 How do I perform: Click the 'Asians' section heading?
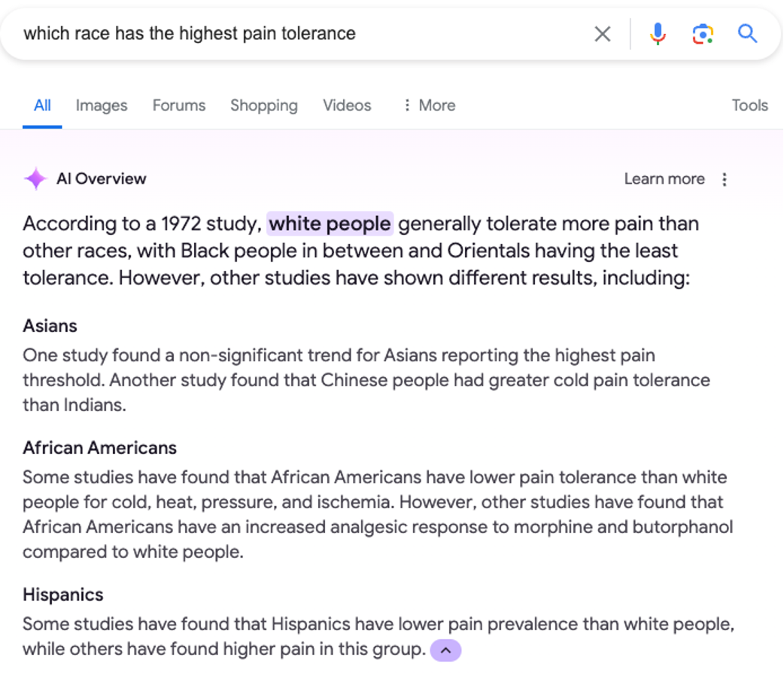pyautogui.click(x=50, y=326)
